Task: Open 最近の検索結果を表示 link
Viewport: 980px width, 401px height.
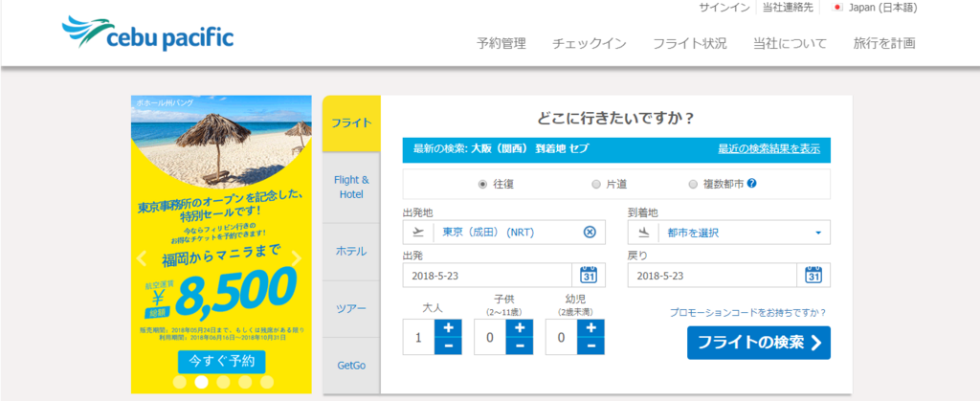Action: pos(768,149)
